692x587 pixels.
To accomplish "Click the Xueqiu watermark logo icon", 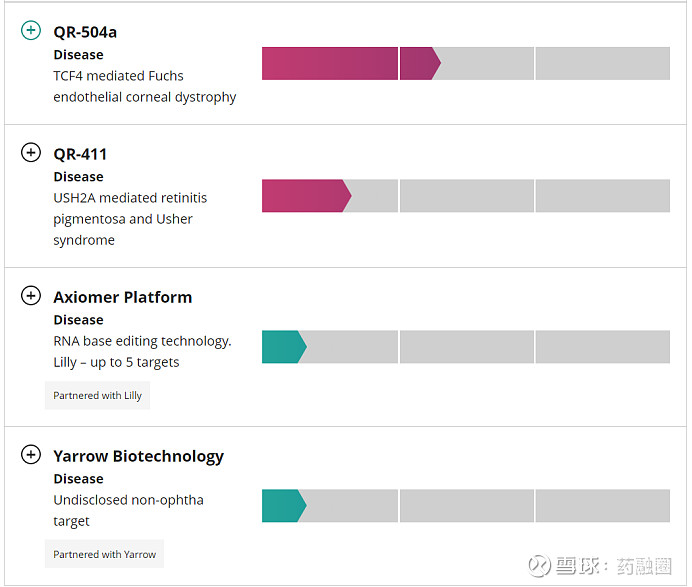I will point(540,565).
